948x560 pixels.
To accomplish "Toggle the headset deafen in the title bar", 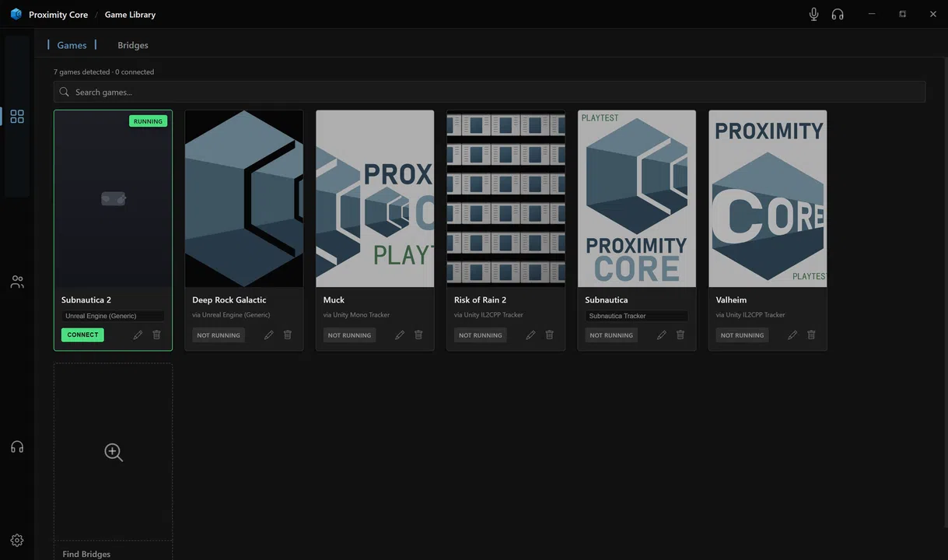I will 838,14.
